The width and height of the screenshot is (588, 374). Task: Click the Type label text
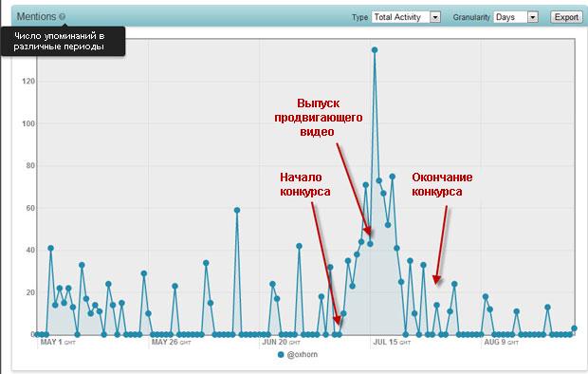359,17
